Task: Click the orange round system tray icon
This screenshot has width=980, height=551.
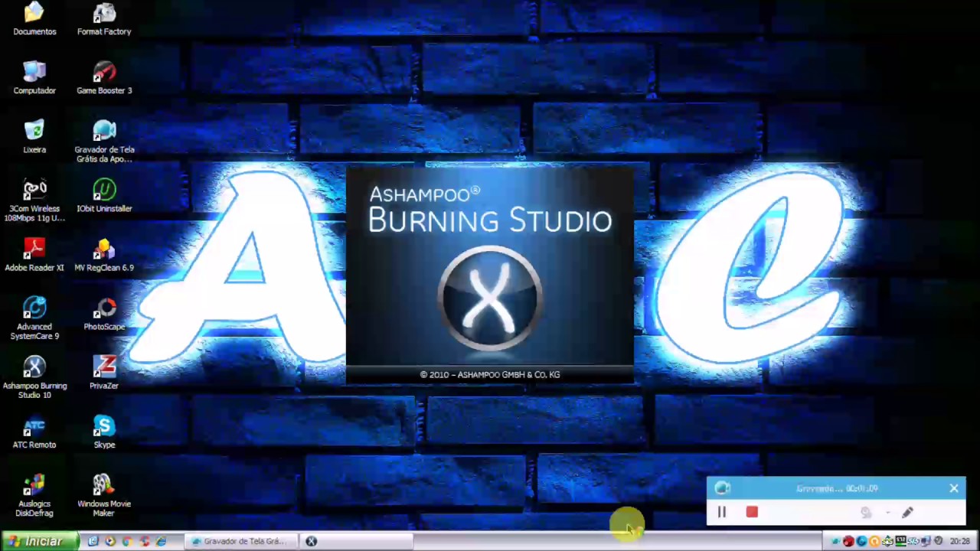Action: (x=874, y=541)
